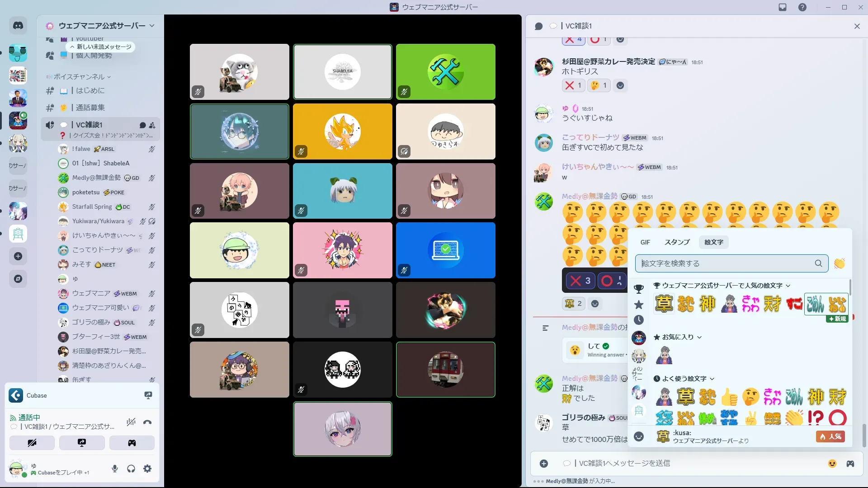Toggle headphone deafen

[x=131, y=469]
